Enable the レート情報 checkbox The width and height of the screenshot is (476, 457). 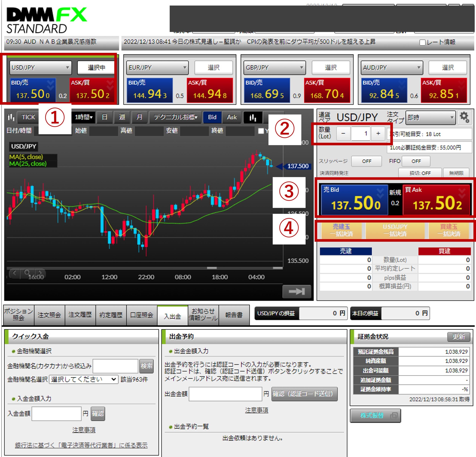pos(422,43)
